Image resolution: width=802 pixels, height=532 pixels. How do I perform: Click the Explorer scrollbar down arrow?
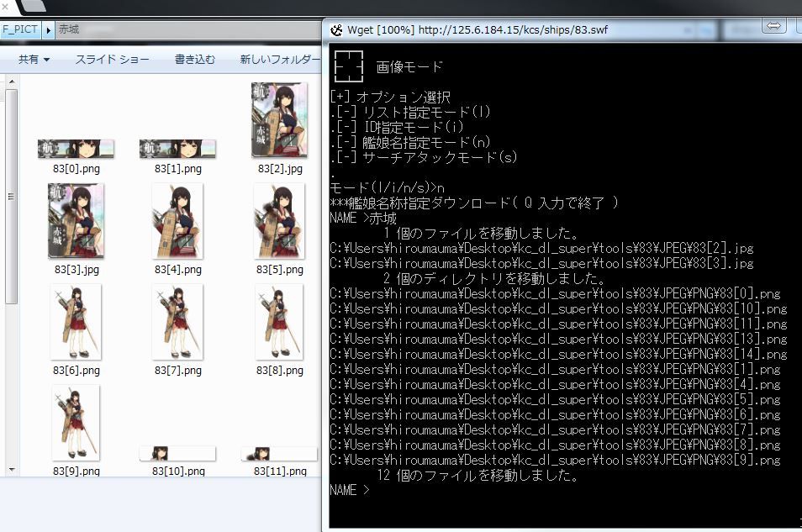click(12, 470)
